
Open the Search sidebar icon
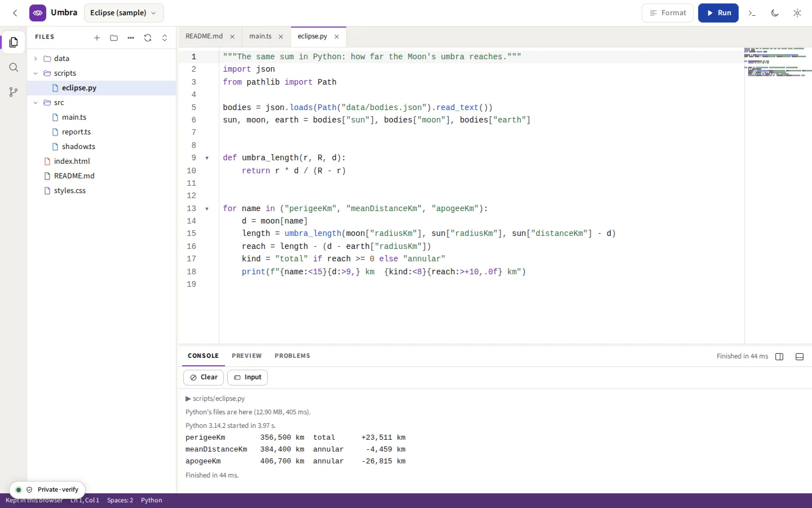pyautogui.click(x=14, y=68)
